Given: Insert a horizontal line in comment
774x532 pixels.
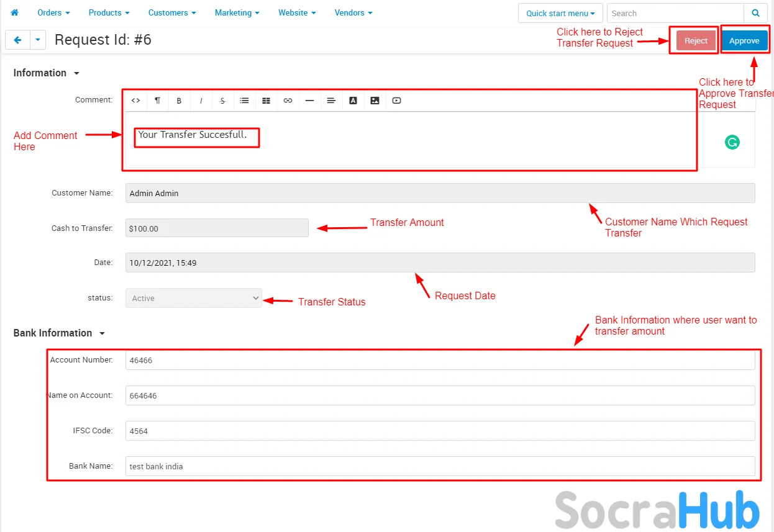Looking at the screenshot, I should tap(309, 101).
